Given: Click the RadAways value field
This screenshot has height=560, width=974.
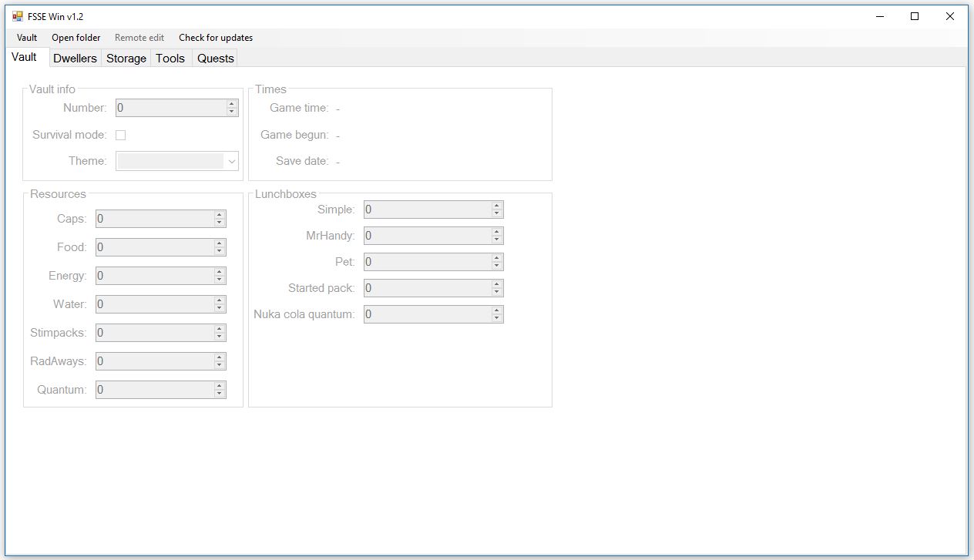Looking at the screenshot, I should [155, 361].
